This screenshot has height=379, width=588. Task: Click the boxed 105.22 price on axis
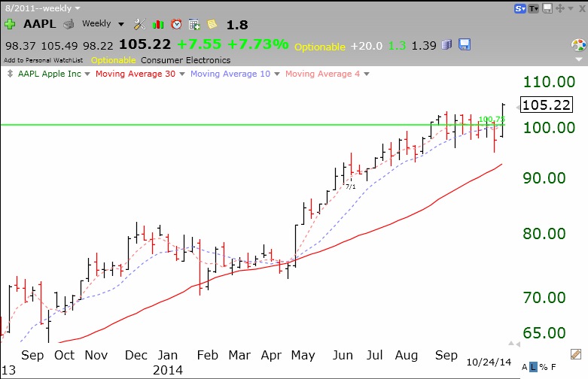(547, 105)
